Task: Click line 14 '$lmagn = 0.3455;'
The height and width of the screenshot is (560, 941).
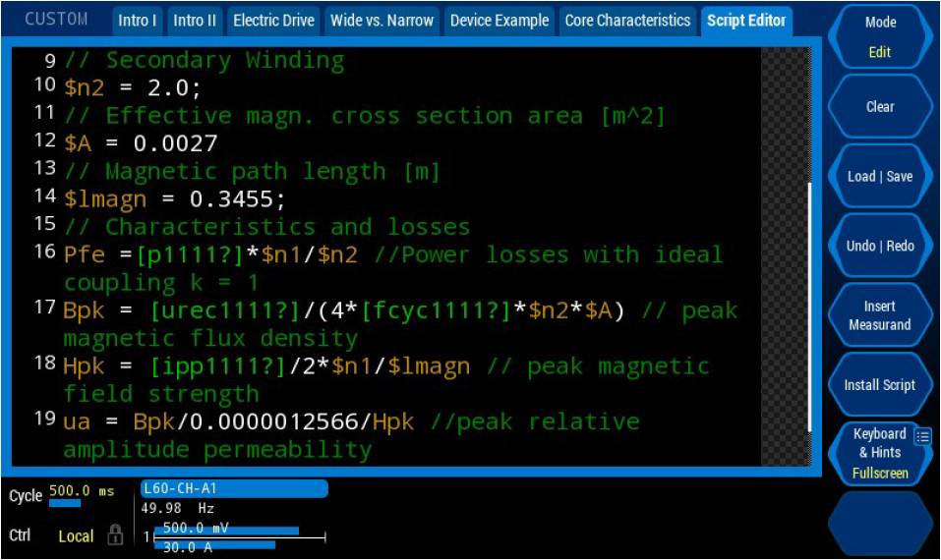Action: click(174, 199)
